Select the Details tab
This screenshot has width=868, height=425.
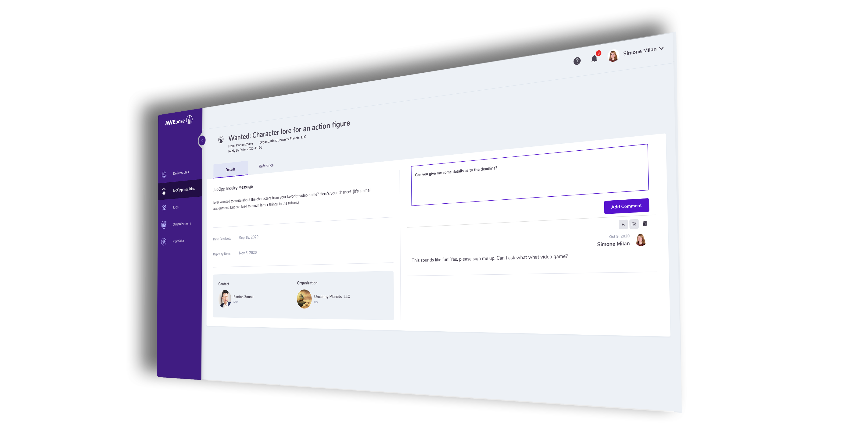point(230,169)
